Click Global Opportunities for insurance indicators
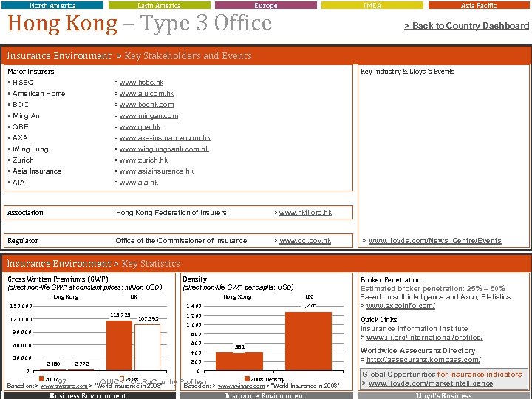The height and width of the screenshot is (399, 532). pos(442,375)
